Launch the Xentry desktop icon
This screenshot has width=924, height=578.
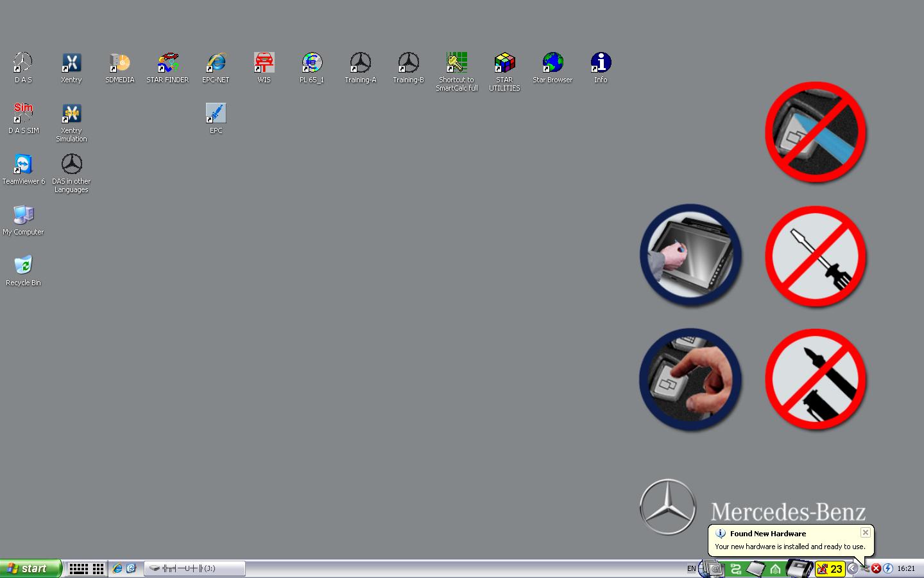click(71, 64)
